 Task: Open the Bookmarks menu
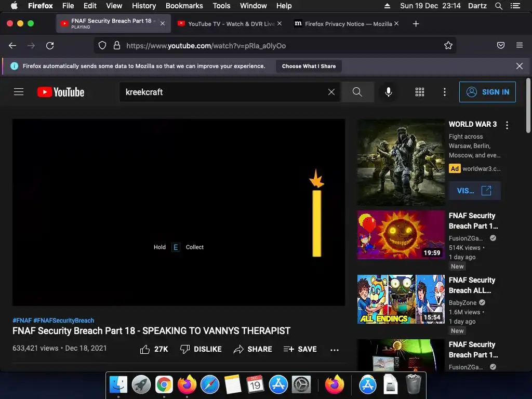(x=184, y=6)
